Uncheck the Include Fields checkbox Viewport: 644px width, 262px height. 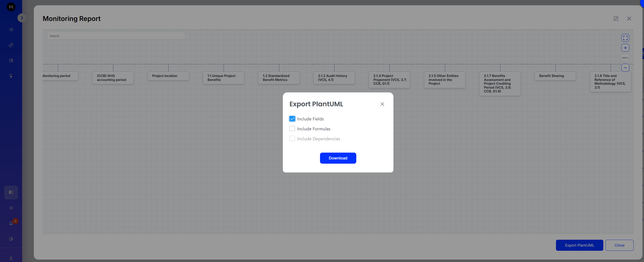click(292, 119)
